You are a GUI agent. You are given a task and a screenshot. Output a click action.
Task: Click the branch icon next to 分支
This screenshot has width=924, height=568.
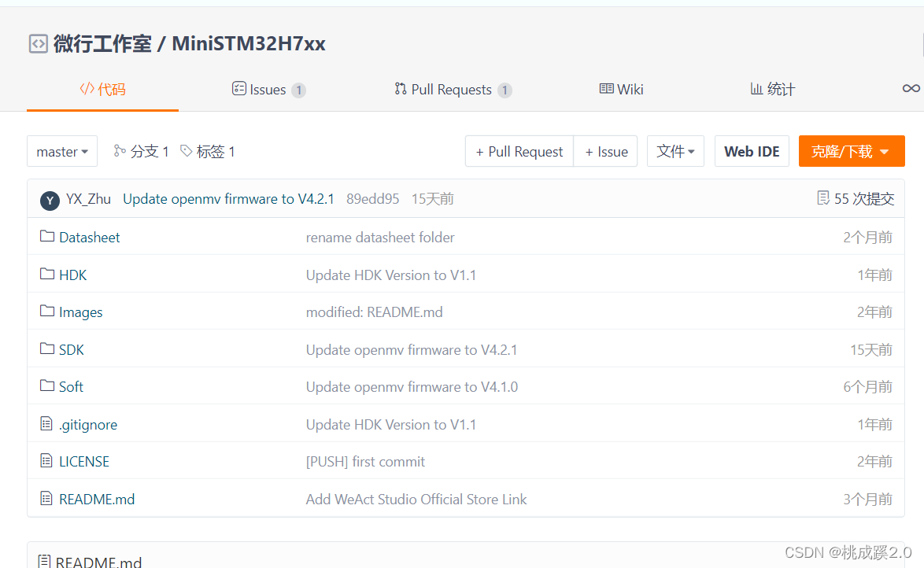click(x=120, y=151)
